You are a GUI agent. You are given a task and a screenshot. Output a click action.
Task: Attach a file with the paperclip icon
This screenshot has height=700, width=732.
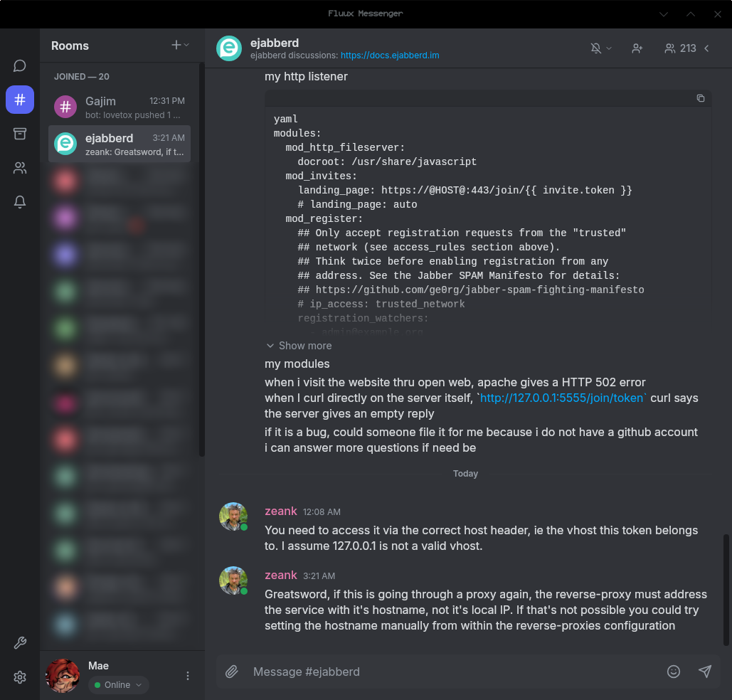coord(231,671)
